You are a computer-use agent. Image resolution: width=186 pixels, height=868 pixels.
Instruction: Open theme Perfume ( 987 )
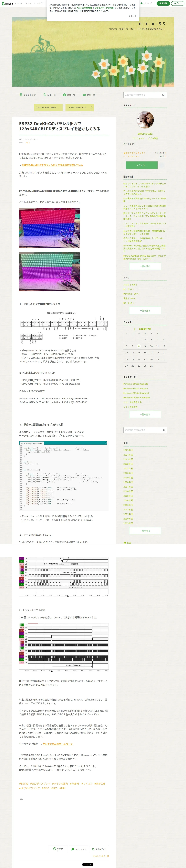coord(131,294)
